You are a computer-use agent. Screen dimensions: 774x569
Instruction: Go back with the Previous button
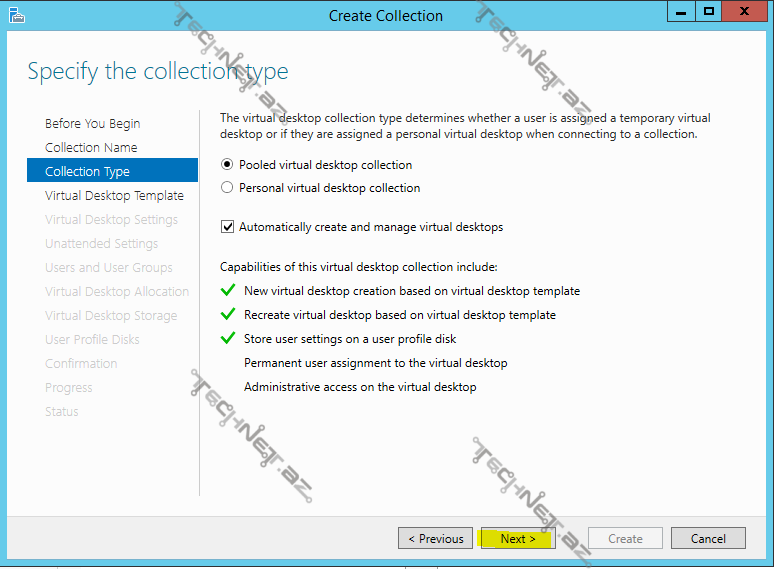tap(435, 538)
